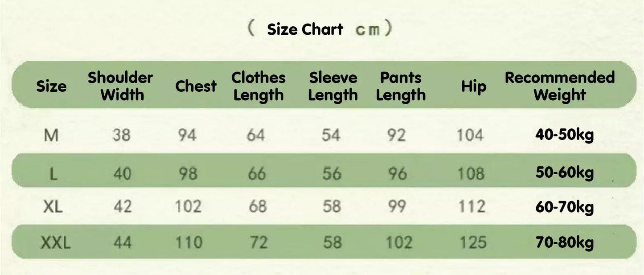Click the hip value 125
The width and height of the screenshot is (644, 275).
473,243
